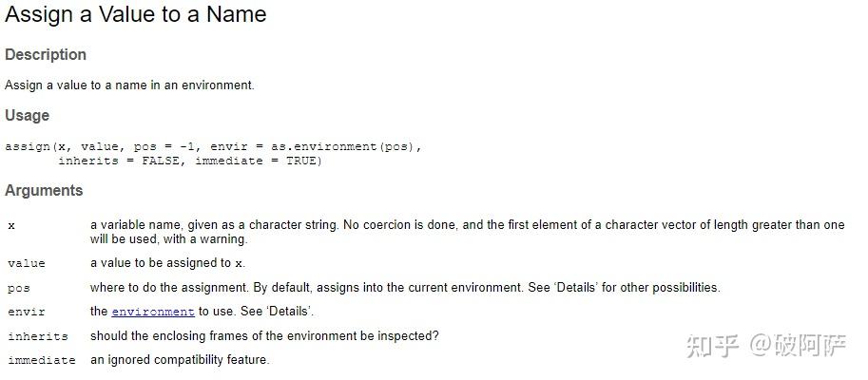Click the 'pos' argument name

19,288
